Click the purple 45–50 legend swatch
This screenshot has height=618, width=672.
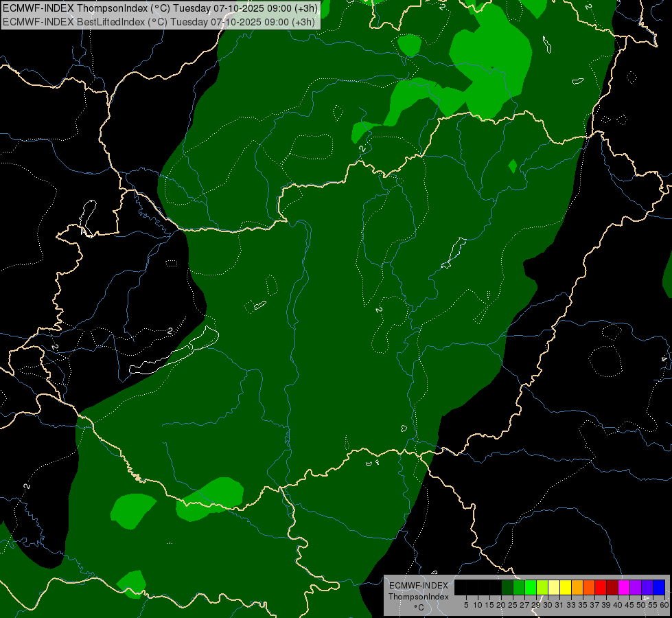click(636, 587)
